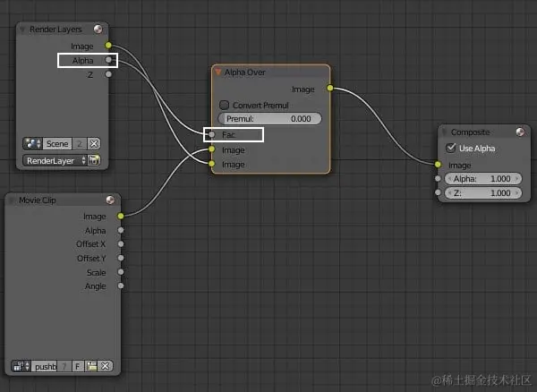Unlink the pushb movie clip with X
537x392 pixels.
point(105,366)
